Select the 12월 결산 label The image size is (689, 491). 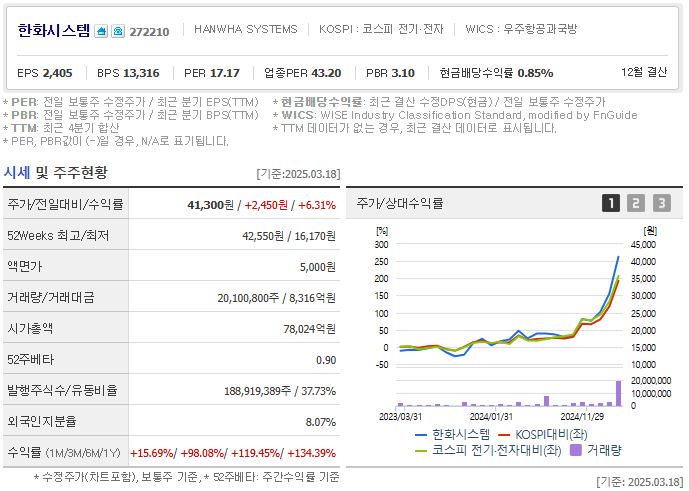(644, 72)
